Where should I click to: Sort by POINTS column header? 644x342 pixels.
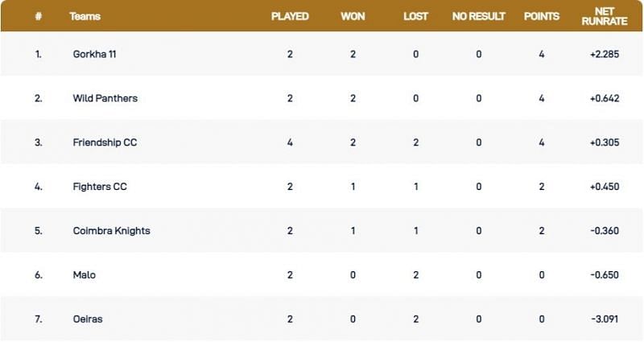click(542, 16)
